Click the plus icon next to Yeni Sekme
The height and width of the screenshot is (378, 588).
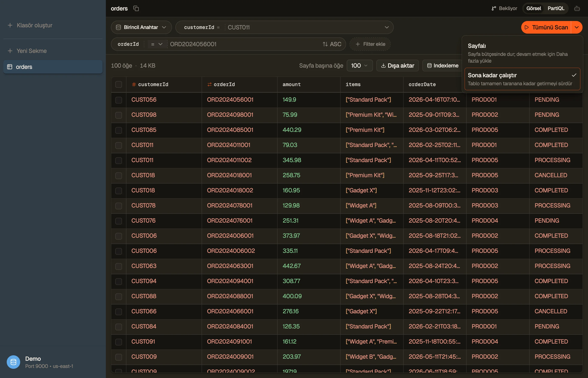[10, 51]
